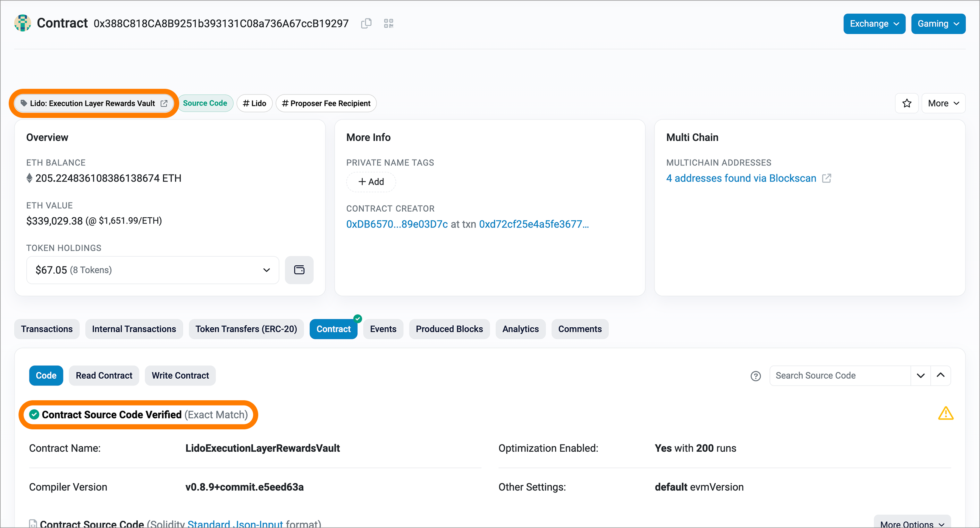Open Lido Execution Layer Rewards Vault external link
The width and height of the screenshot is (980, 528).
(164, 104)
